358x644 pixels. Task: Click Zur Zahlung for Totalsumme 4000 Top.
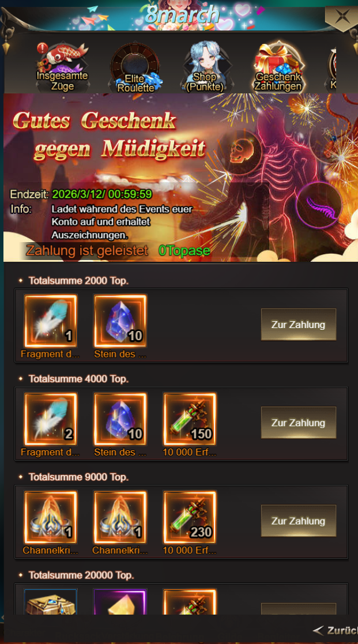click(299, 423)
